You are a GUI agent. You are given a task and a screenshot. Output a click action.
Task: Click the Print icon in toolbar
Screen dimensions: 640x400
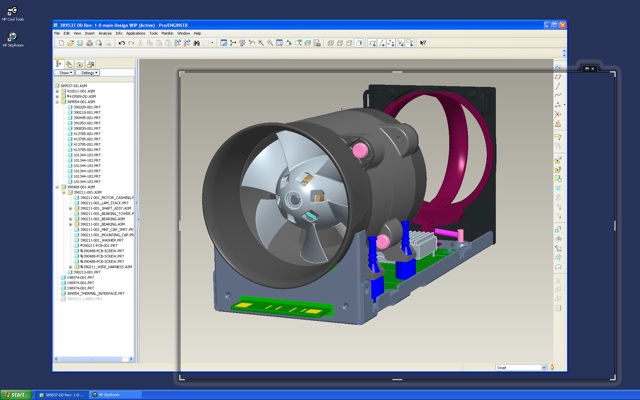pos(87,43)
